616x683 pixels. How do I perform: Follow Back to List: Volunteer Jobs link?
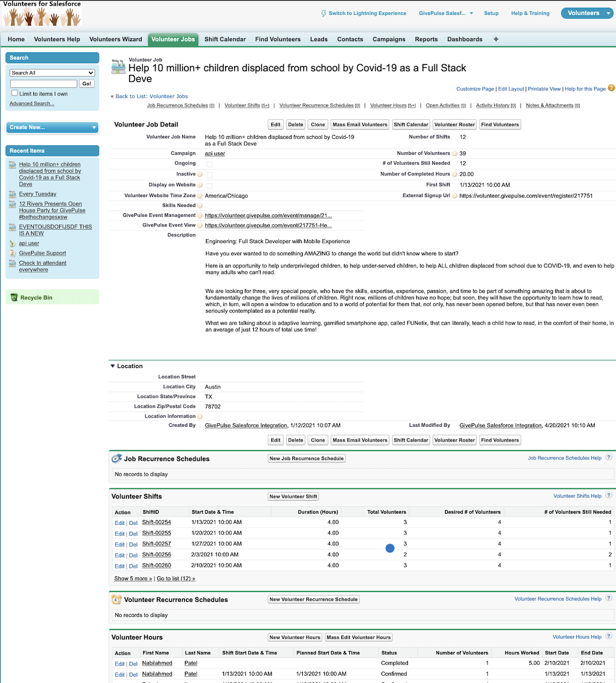click(152, 96)
